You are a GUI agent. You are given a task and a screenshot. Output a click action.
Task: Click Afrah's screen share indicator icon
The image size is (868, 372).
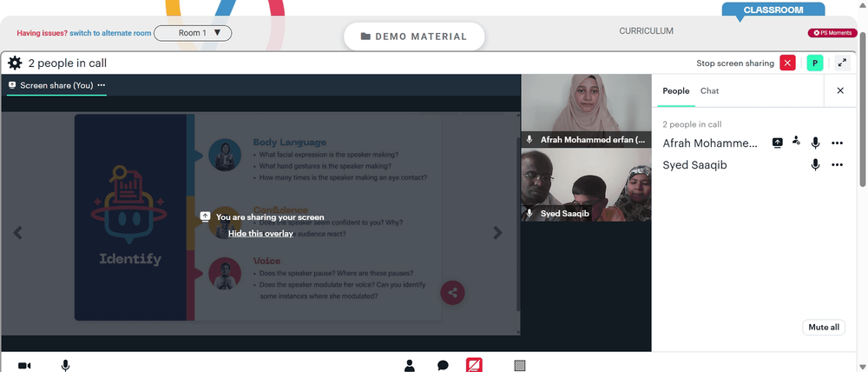point(777,143)
